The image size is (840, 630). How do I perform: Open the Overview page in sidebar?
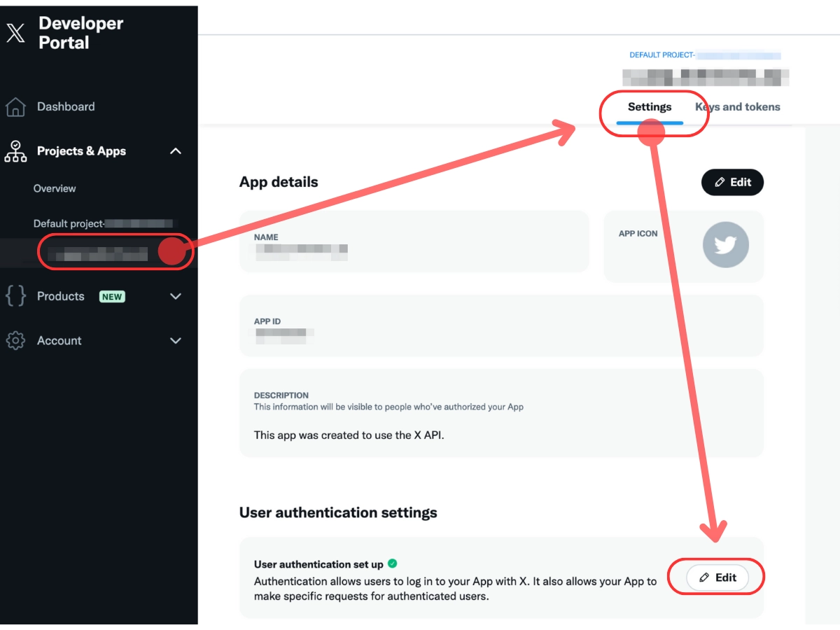tap(55, 188)
